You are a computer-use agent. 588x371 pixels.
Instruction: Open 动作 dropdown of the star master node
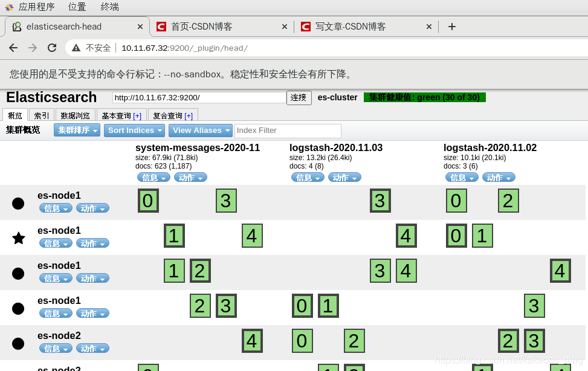click(x=92, y=244)
